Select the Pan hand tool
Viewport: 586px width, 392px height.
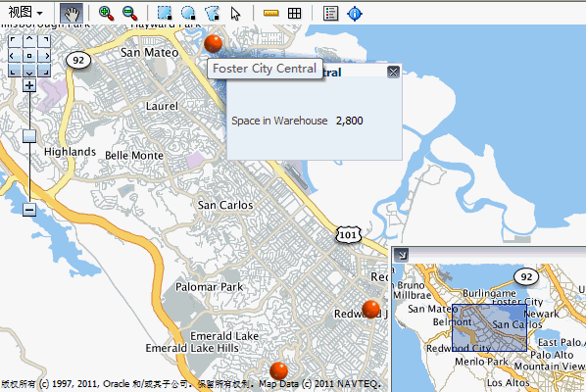pos(72,14)
